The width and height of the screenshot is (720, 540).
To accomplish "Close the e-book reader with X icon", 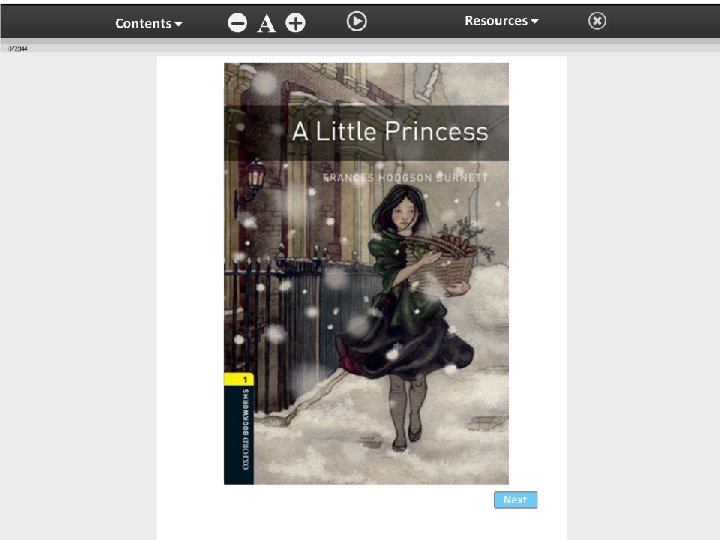I will pos(597,21).
